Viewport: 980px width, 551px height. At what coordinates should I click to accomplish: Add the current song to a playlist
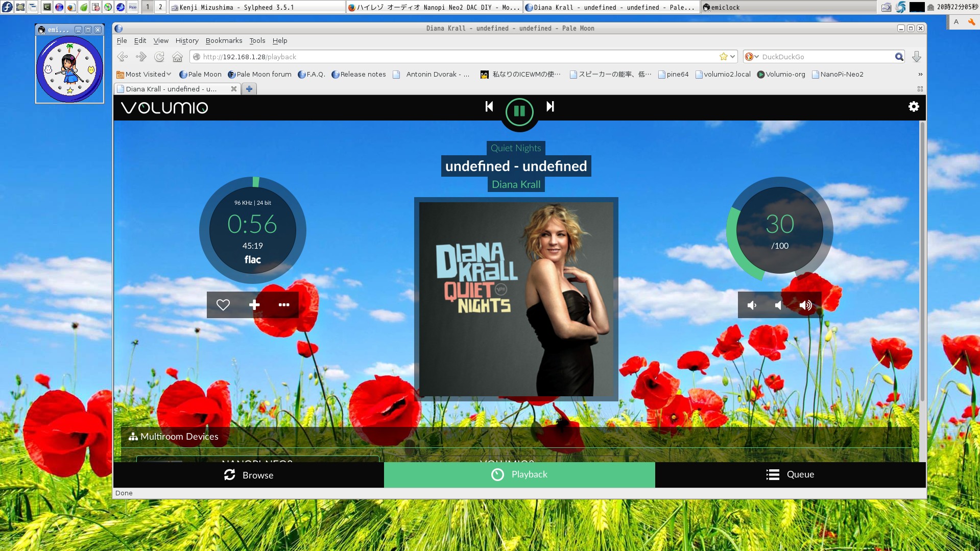pos(253,304)
